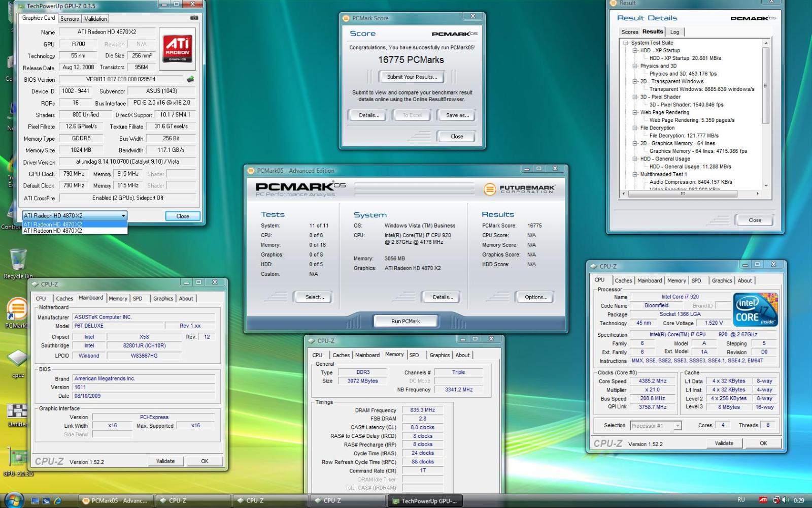
Task: Open Caches tab in CPU-Z processor window
Action: click(x=623, y=280)
